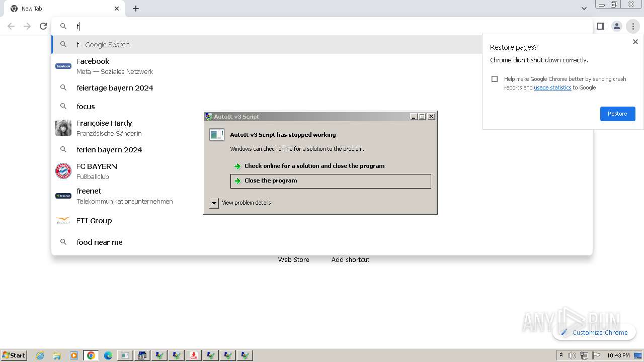Click the FC Bayern crest icon
Screen dimensions: 644x362
click(63, 171)
